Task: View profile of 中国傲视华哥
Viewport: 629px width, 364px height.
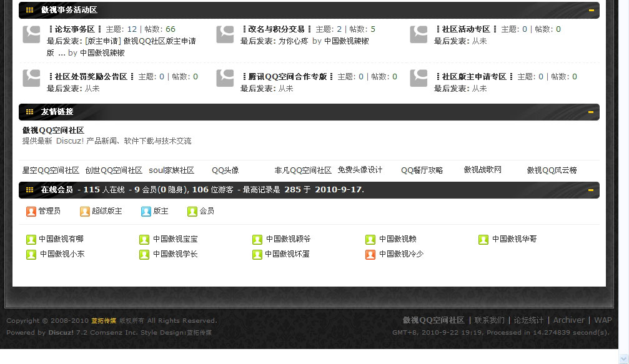Action: [515, 239]
